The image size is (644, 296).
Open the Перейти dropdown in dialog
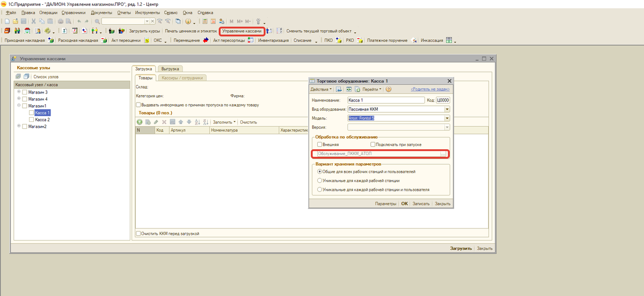point(373,89)
